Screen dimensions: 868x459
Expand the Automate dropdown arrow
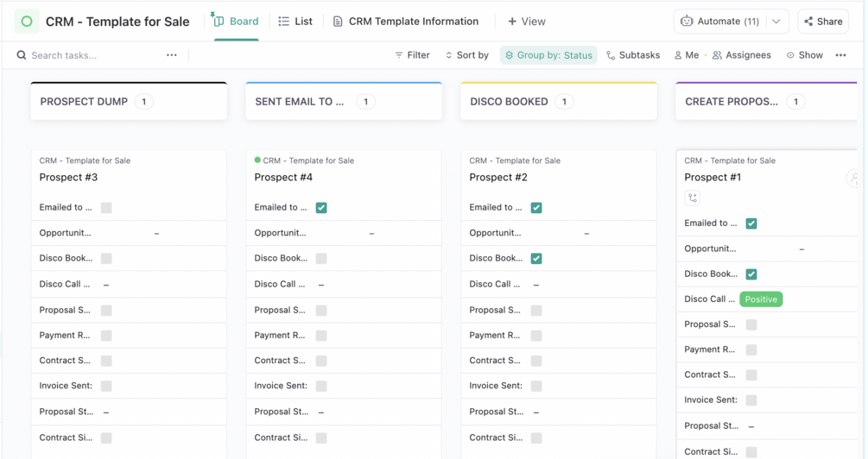point(776,22)
